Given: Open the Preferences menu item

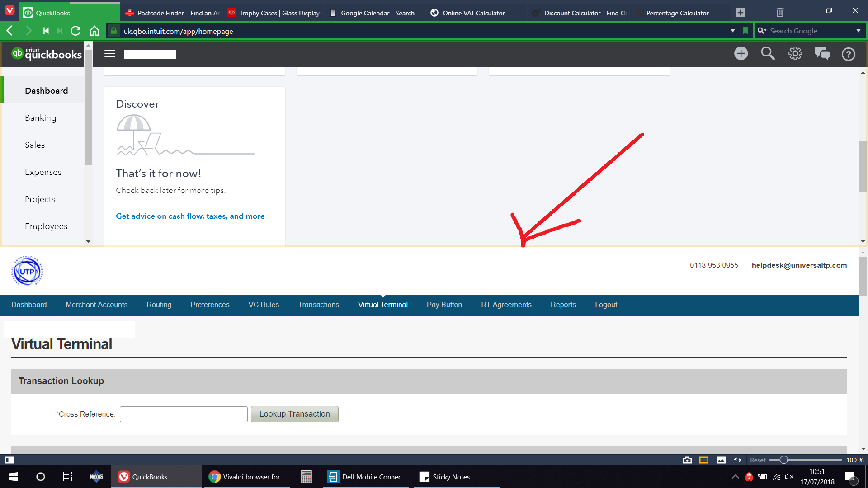Looking at the screenshot, I should [x=210, y=305].
